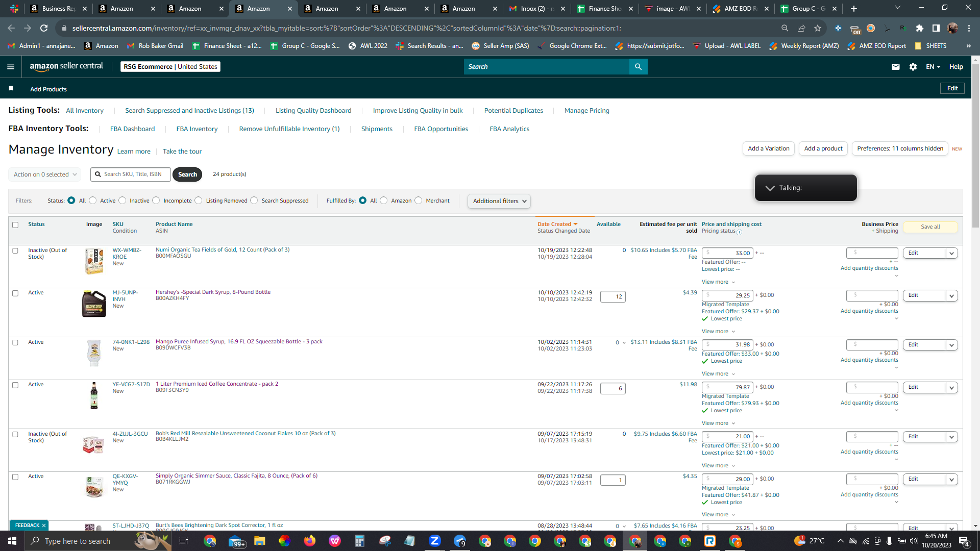
Task: Open Windows Task View
Action: 184,541
